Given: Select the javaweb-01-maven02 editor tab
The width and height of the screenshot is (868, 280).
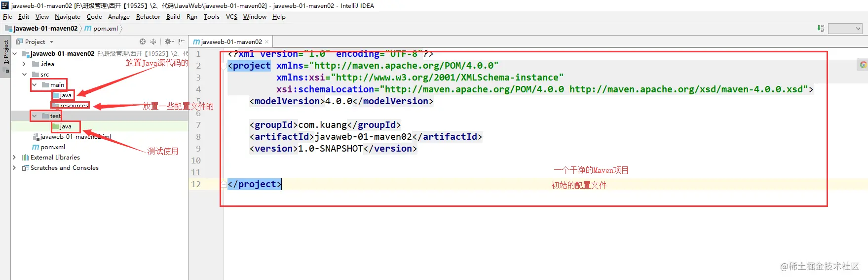Looking at the screenshot, I should [231, 42].
